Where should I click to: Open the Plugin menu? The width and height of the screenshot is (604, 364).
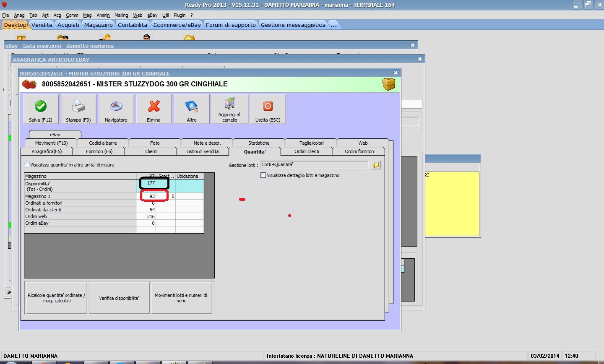(x=180, y=15)
